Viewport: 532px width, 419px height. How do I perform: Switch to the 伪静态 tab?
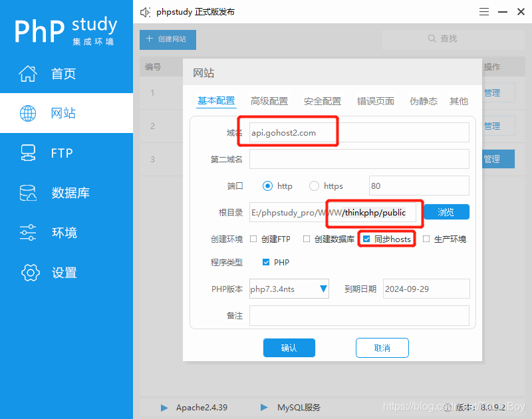424,101
